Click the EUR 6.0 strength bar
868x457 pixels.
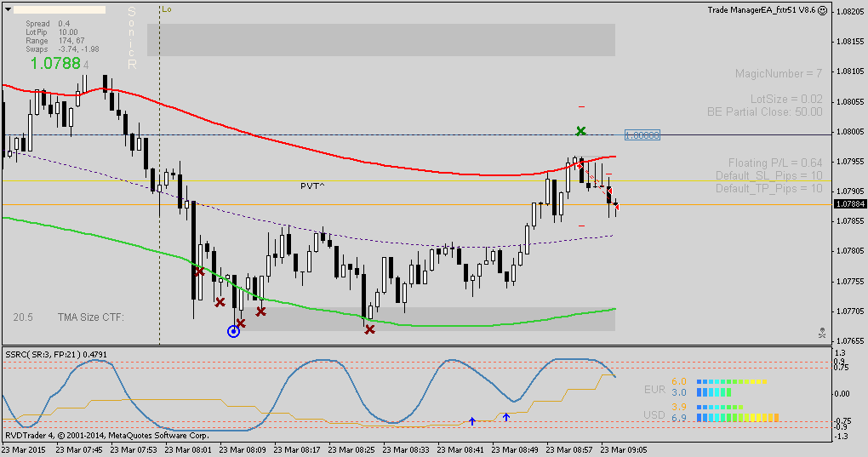tap(732, 382)
